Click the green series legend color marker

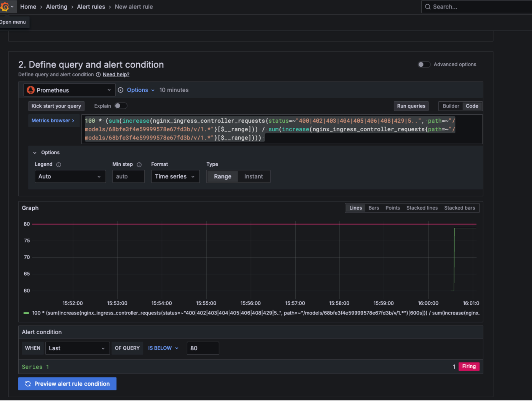pos(26,313)
